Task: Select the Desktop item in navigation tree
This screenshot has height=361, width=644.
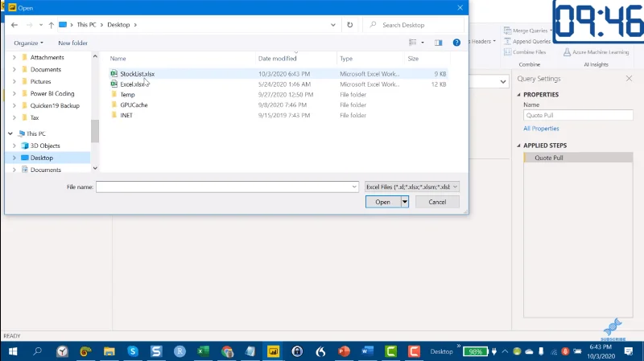Action: 42,158
